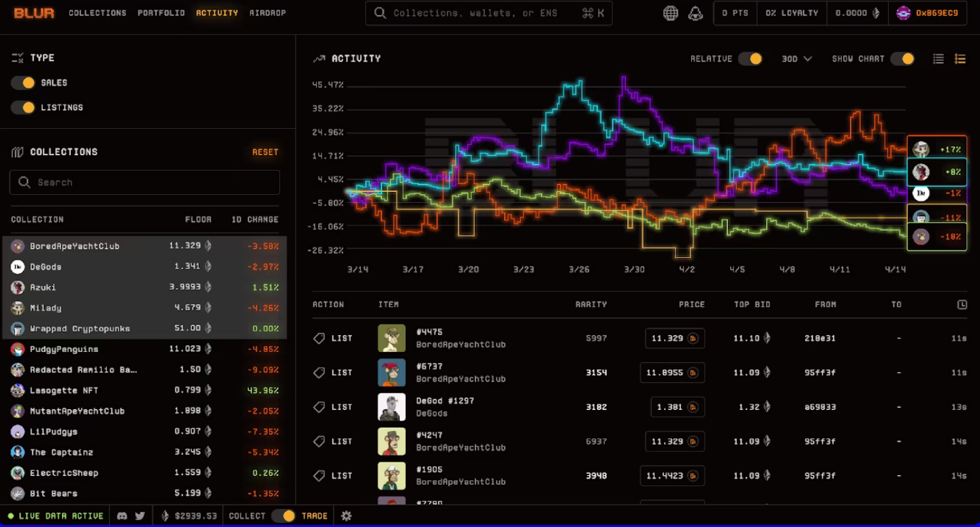Click the BLUR logo

point(34,13)
